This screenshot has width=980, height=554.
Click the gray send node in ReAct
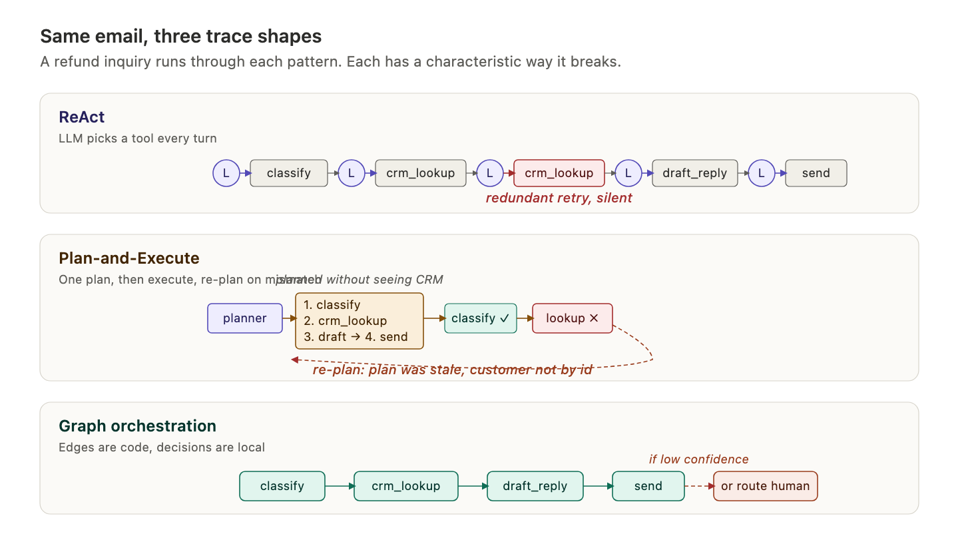(816, 173)
